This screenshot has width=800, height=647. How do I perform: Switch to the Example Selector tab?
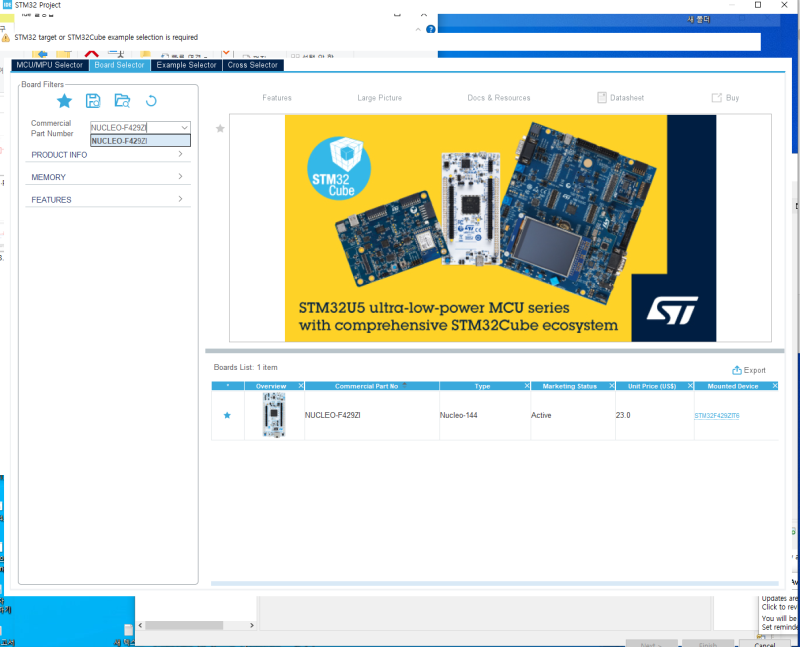[186, 64]
